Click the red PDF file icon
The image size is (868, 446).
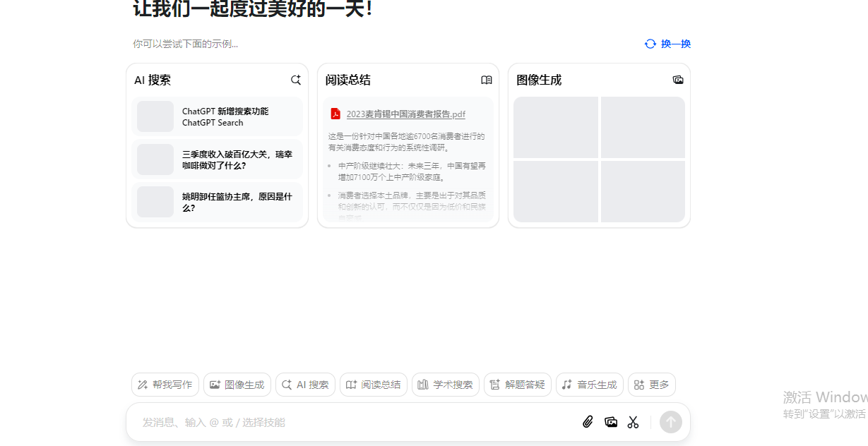coord(335,114)
